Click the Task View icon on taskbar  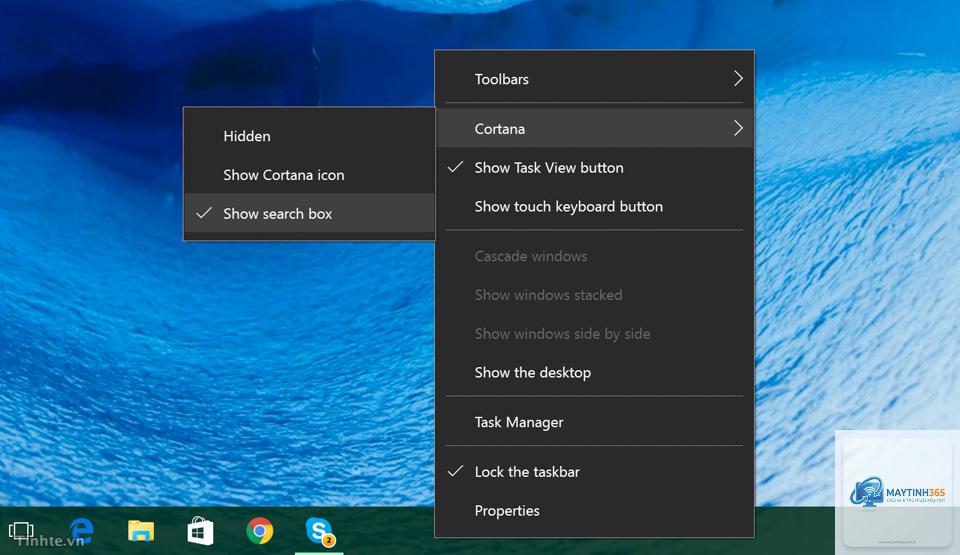click(x=21, y=530)
